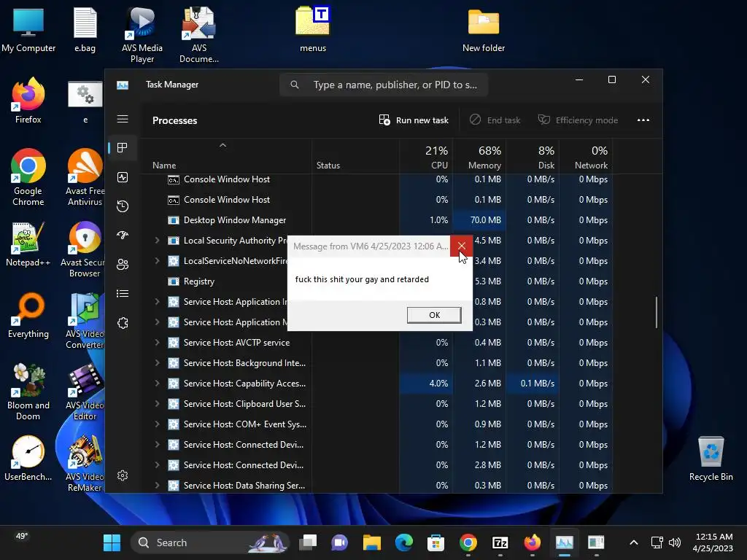
Task: Select the My Computer desktop icon
Action: click(28, 29)
